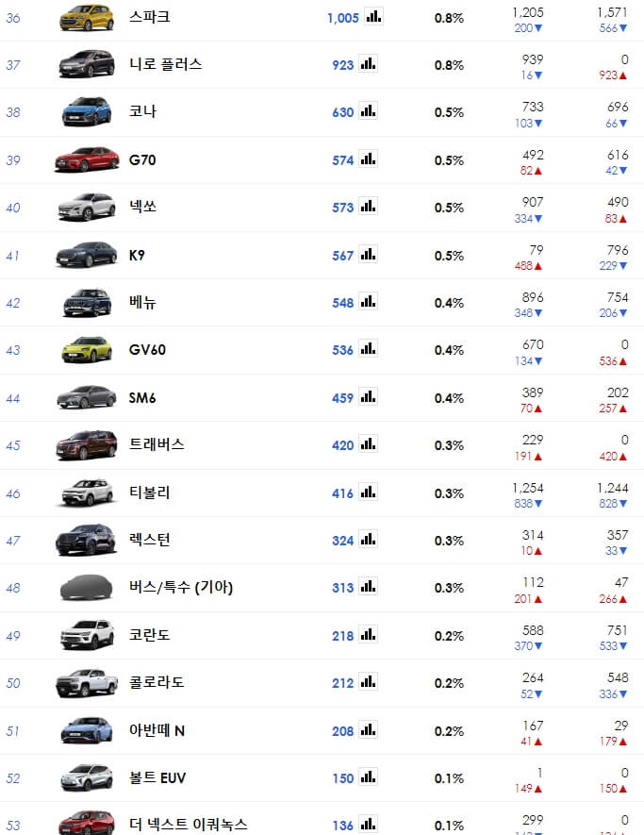Open the 트래버스 model link
Image resolution: width=644 pixels, height=835 pixels.
click(x=157, y=444)
